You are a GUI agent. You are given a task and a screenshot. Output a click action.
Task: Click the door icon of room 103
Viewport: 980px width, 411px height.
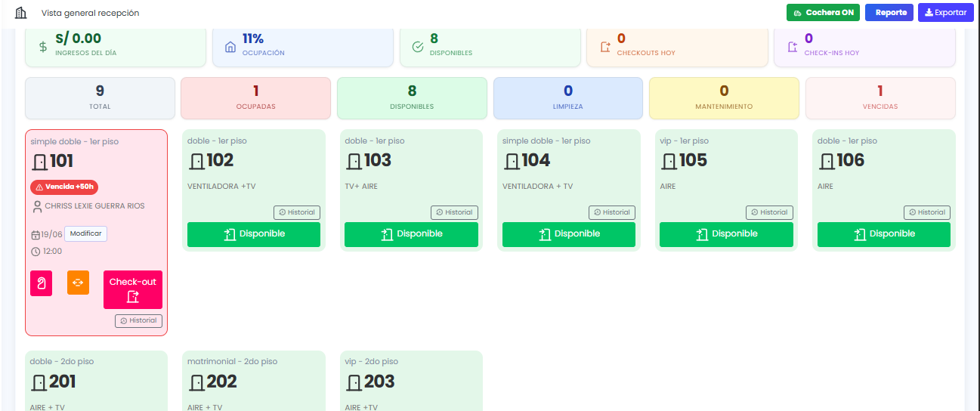354,161
